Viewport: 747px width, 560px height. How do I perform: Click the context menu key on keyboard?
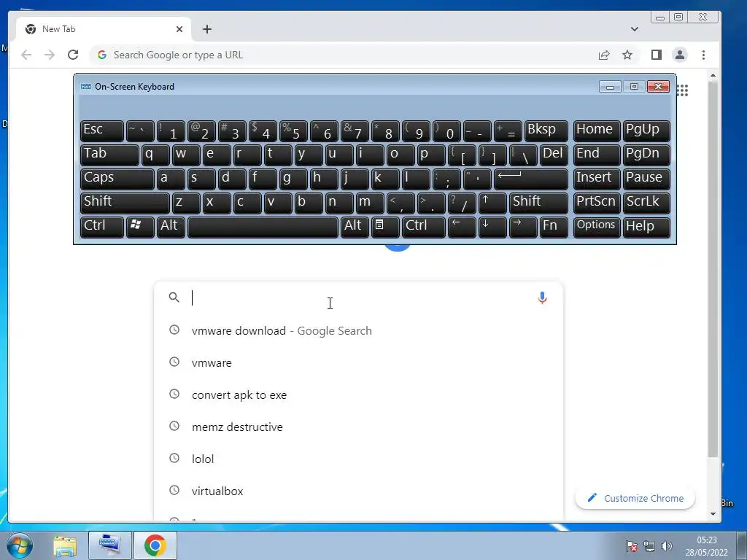coord(385,227)
